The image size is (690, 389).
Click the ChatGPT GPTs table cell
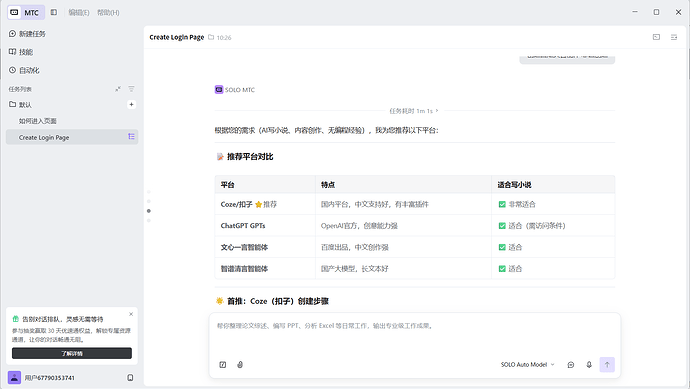point(265,226)
